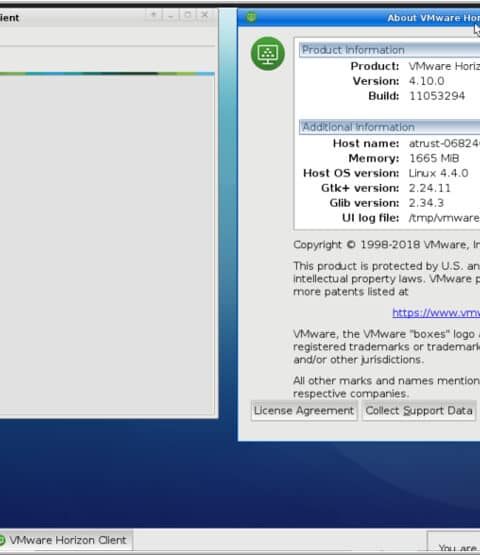Click the green Horizon Client logo in About dialog
Screen dimensions: 480x555
[x=268, y=54]
